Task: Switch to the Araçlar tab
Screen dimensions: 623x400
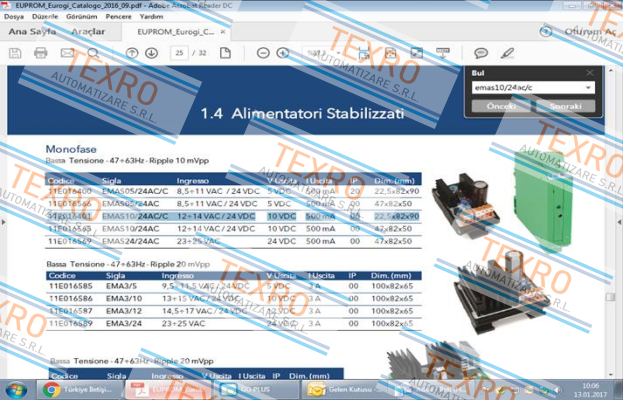Action: point(88,31)
